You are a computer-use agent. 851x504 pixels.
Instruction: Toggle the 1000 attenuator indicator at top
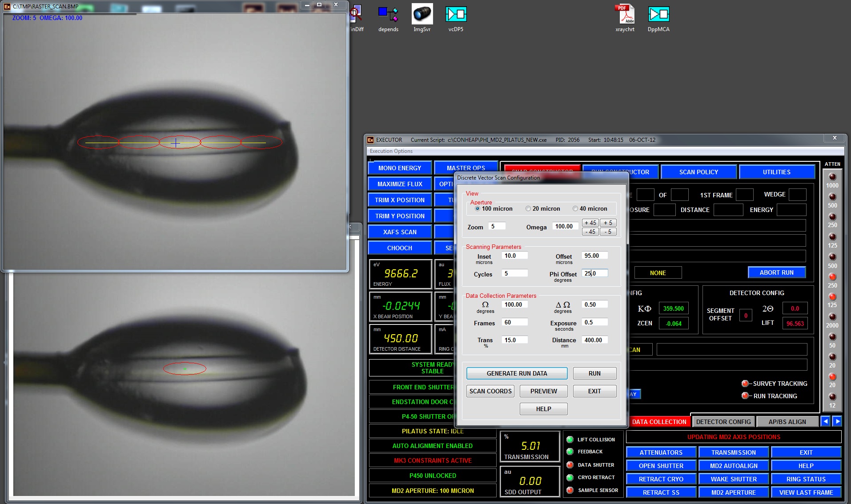pyautogui.click(x=832, y=177)
